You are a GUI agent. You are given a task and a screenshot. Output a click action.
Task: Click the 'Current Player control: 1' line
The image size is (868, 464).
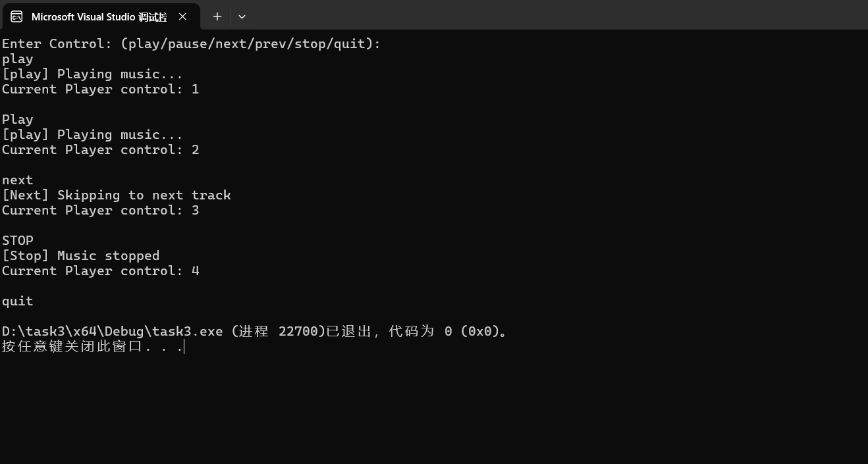click(x=100, y=90)
